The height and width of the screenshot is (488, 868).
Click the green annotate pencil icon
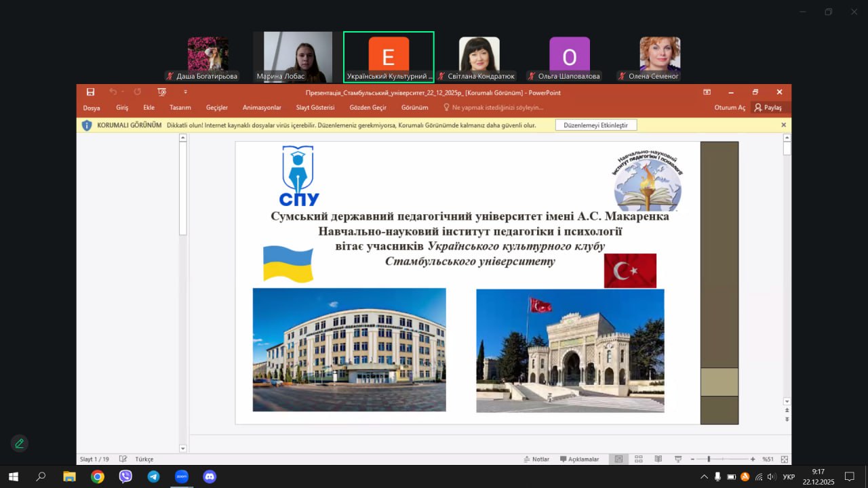click(x=19, y=443)
